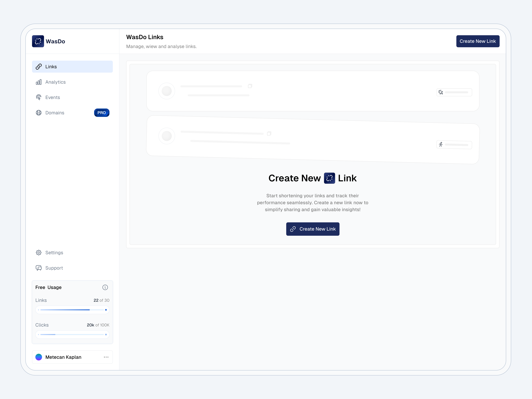Click the first placeholder card avatar

coord(167,91)
